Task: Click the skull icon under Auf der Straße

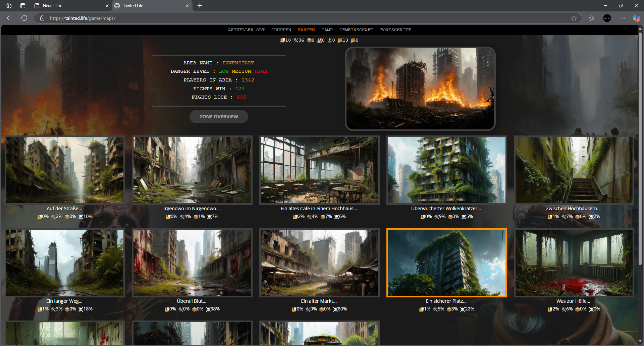Action: pyautogui.click(x=81, y=217)
